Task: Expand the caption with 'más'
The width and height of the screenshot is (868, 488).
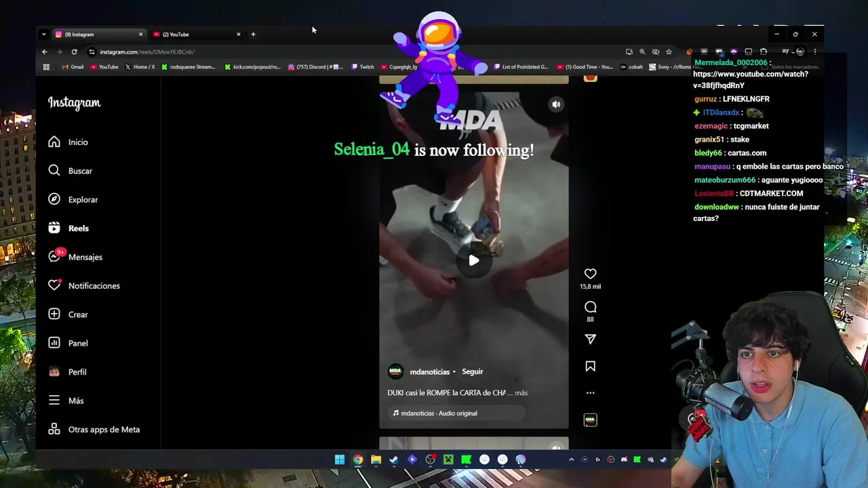Action: pyautogui.click(x=521, y=392)
